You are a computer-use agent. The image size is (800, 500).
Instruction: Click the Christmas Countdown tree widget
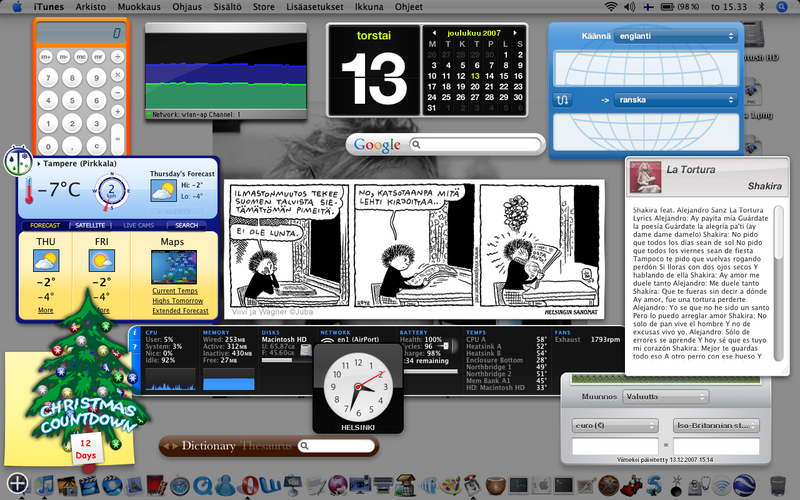pos(89,378)
